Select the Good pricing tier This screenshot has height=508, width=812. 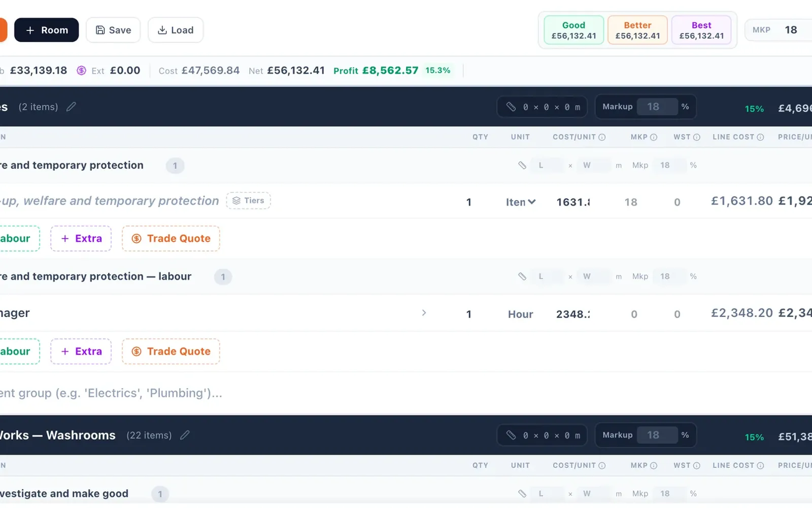(x=574, y=30)
